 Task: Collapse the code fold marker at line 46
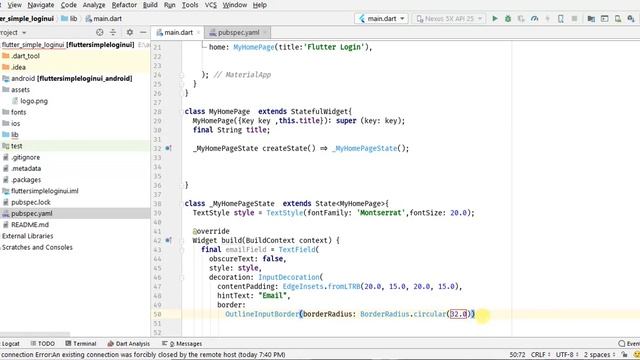[182, 278]
